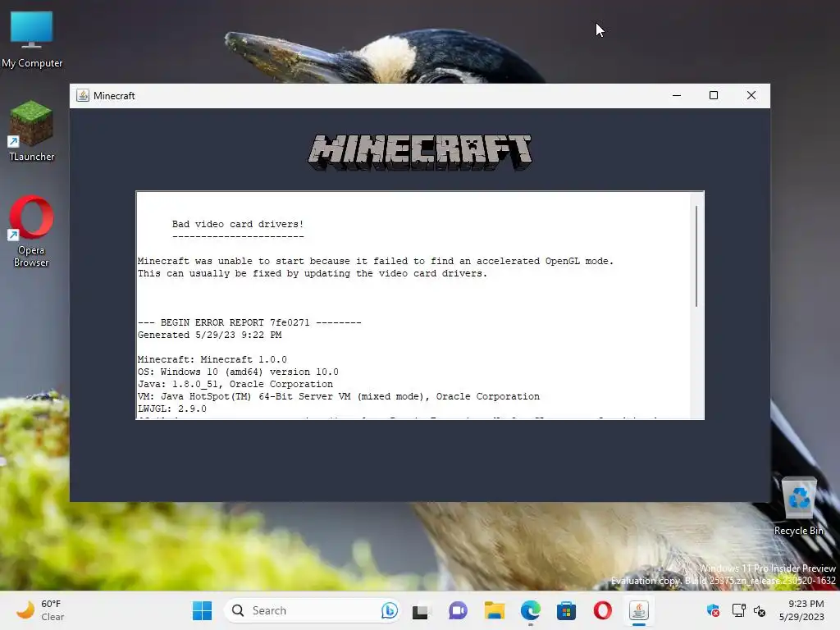Open the clock showing 9:23 PM
This screenshot has height=630, width=840.
pyautogui.click(x=801, y=610)
